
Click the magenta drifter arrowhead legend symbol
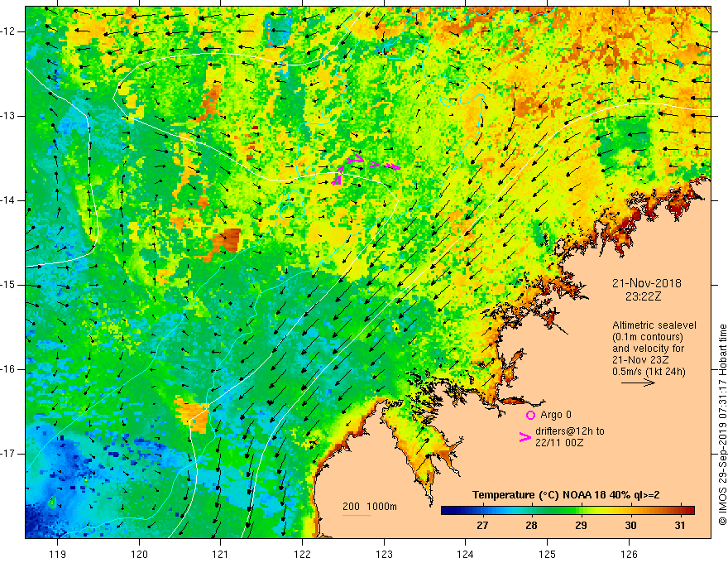[524, 437]
